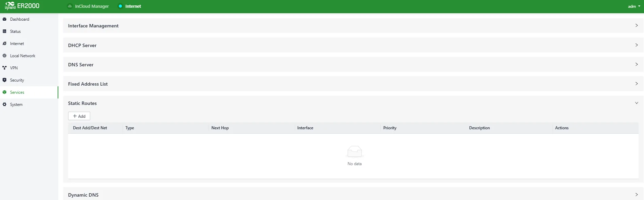Click the Internet sidebar icon

[x=4, y=44]
